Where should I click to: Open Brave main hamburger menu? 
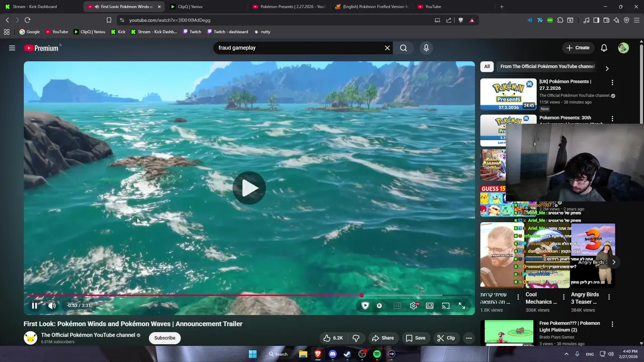click(x=636, y=20)
